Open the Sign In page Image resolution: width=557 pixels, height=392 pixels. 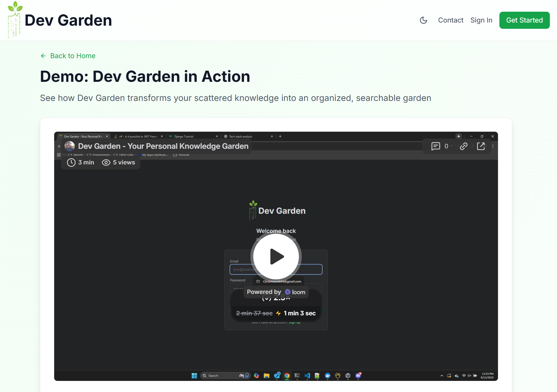click(481, 20)
